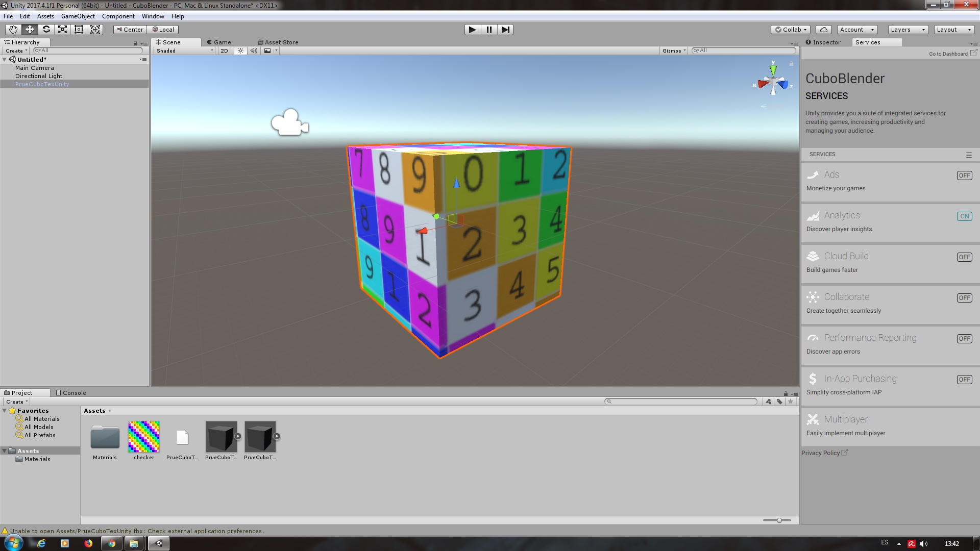Turn on the Ads service
The image size is (980, 551).
tap(964, 176)
